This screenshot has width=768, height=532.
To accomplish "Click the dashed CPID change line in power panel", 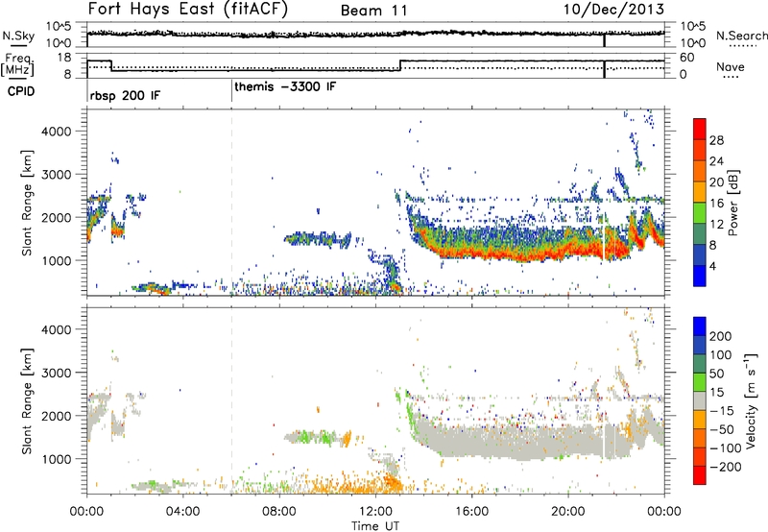I will tap(231, 202).
